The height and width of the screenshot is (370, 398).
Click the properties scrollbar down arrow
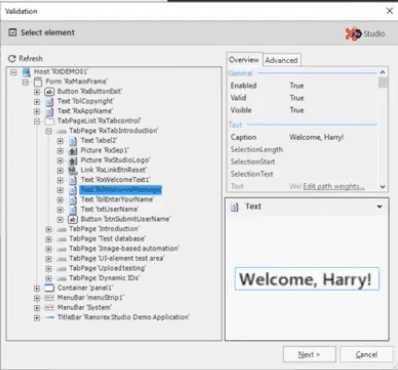[383, 187]
